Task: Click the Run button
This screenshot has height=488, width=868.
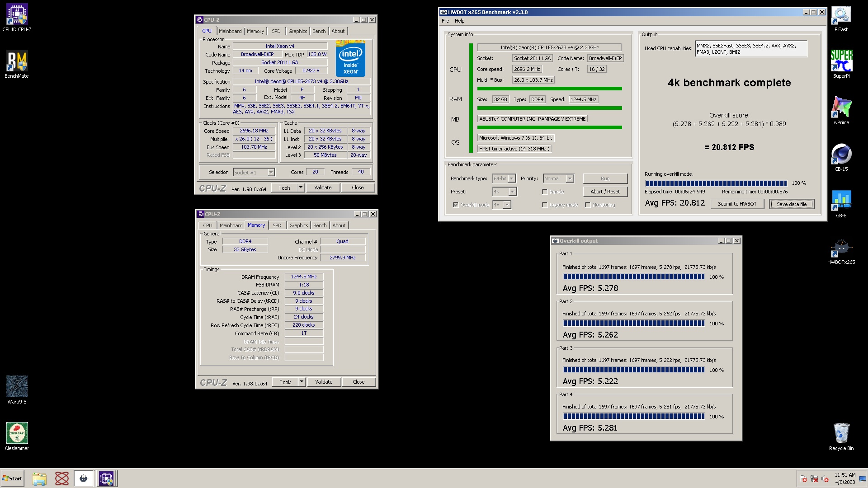Action: click(x=605, y=178)
